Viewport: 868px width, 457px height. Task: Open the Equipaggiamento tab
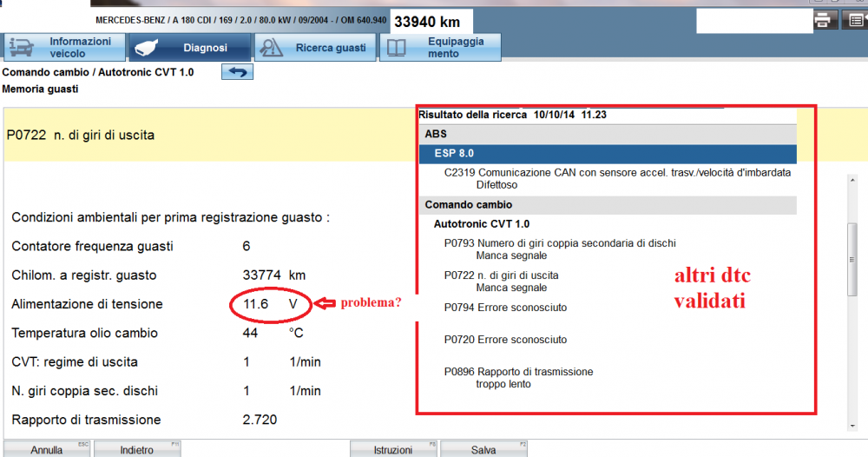[440, 48]
